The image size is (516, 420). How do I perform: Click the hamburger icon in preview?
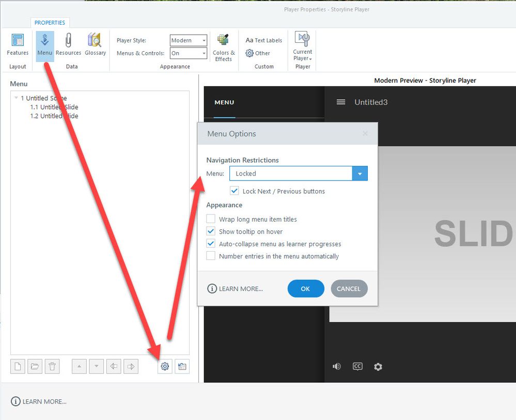coord(341,102)
